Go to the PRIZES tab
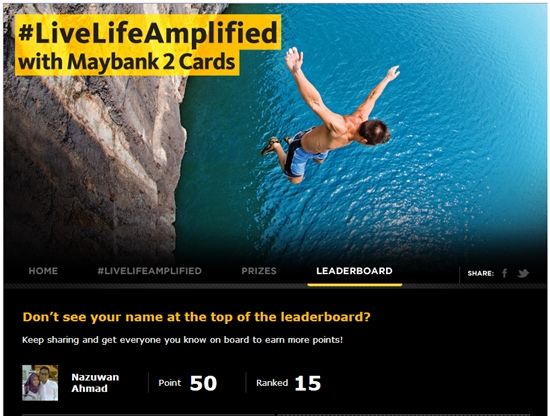Viewport: 550px width, 416px height. [259, 271]
